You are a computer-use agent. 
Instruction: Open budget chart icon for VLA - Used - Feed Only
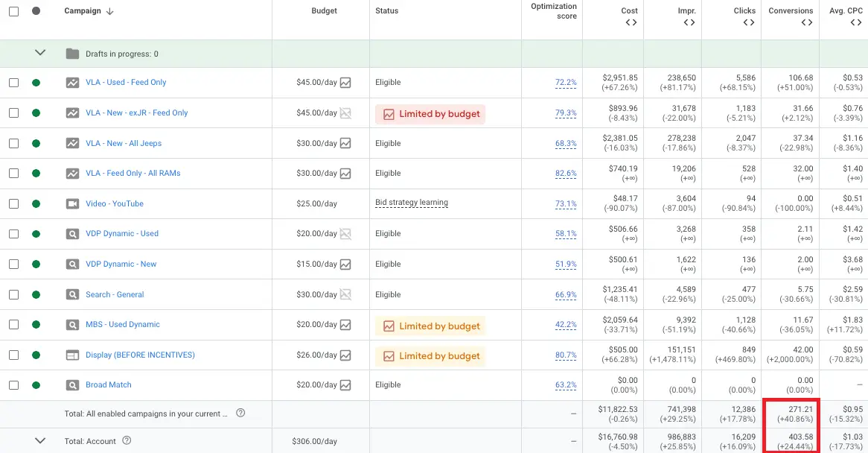[x=345, y=83]
